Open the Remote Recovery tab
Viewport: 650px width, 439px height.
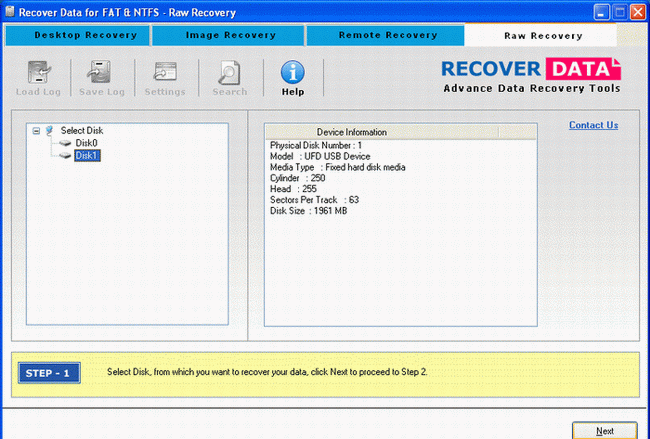click(x=385, y=35)
